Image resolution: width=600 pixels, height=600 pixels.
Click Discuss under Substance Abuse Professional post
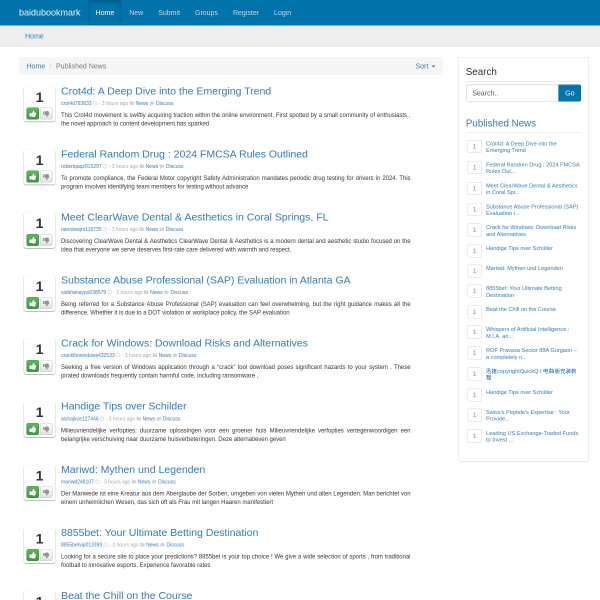coord(179,292)
